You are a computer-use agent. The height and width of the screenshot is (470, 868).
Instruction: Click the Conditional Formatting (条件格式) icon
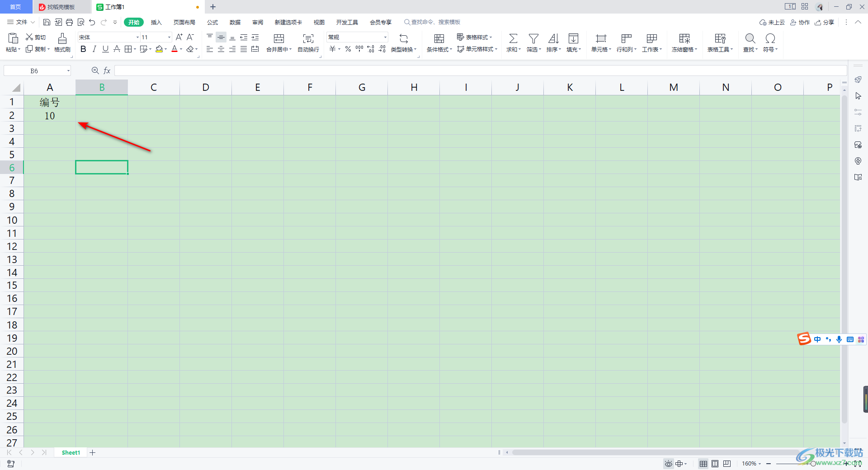point(439,38)
